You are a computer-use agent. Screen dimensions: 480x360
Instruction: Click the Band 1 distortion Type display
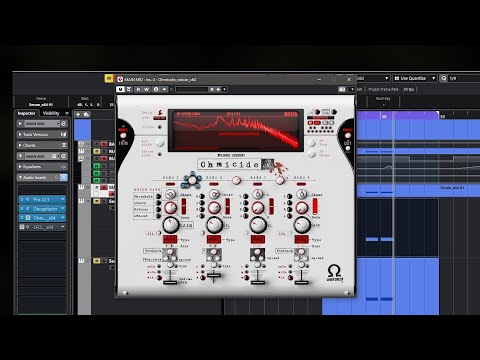pyautogui.click(x=170, y=239)
